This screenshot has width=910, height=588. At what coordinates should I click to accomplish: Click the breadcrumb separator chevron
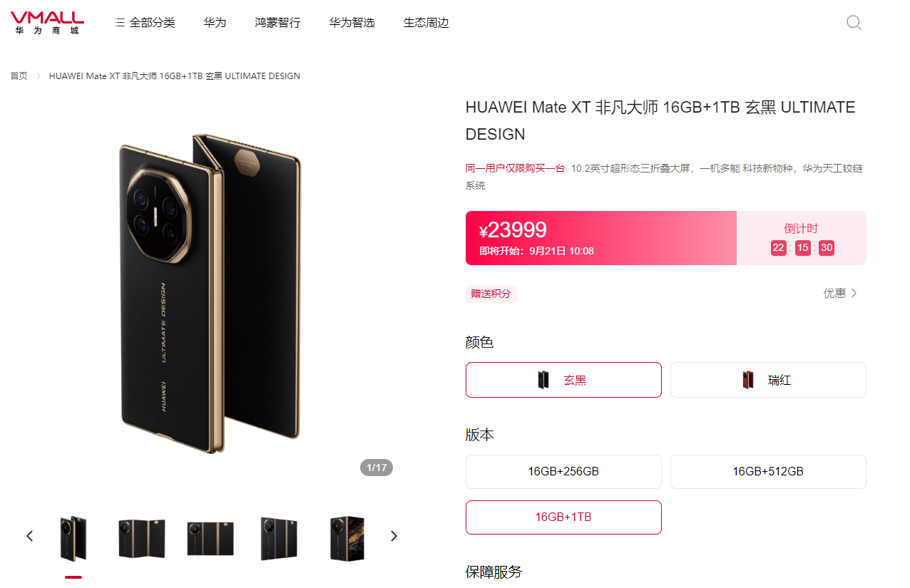pyautogui.click(x=39, y=76)
